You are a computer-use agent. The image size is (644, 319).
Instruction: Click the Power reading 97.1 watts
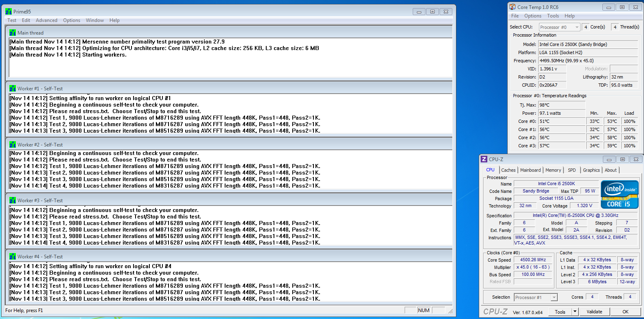562,113
